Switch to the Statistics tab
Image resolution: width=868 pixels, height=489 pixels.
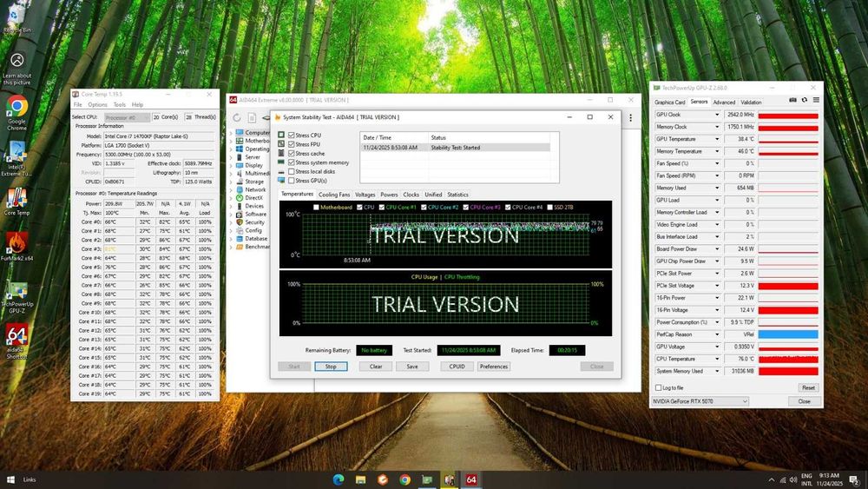pyautogui.click(x=457, y=195)
